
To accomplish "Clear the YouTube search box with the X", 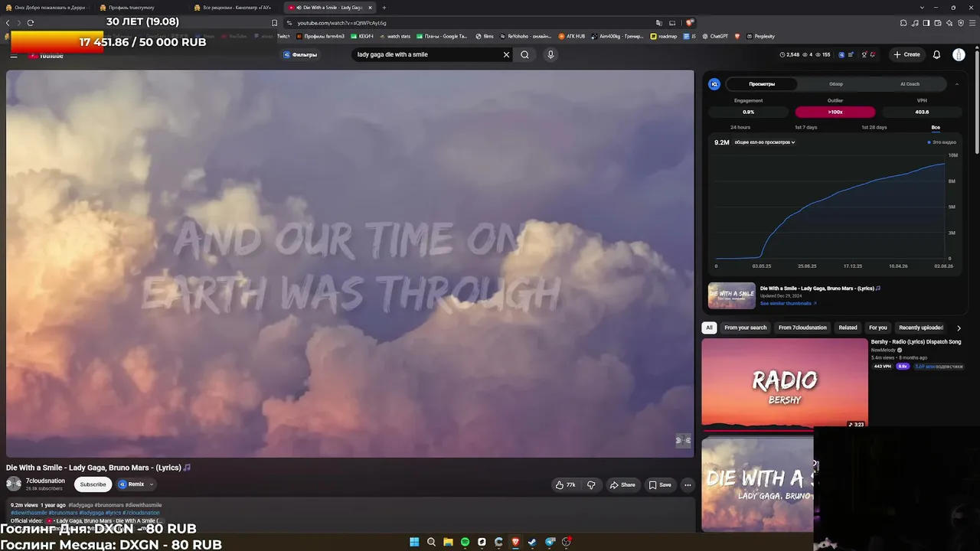I will (506, 54).
